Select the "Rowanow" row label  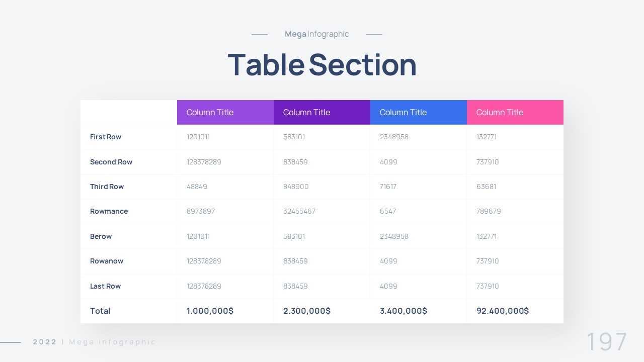[107, 261]
